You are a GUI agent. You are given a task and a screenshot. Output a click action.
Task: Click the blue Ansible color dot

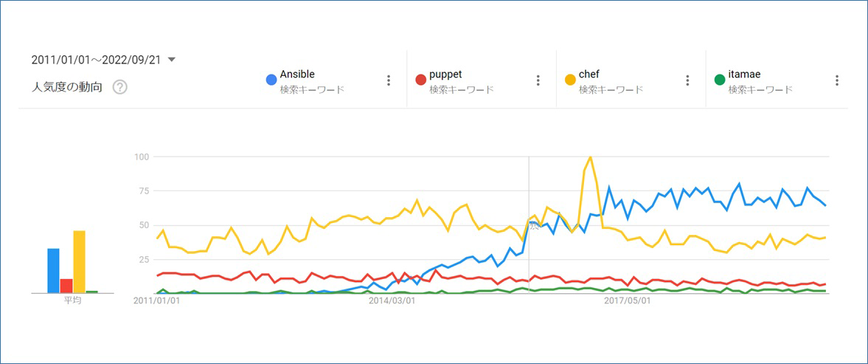tap(271, 80)
